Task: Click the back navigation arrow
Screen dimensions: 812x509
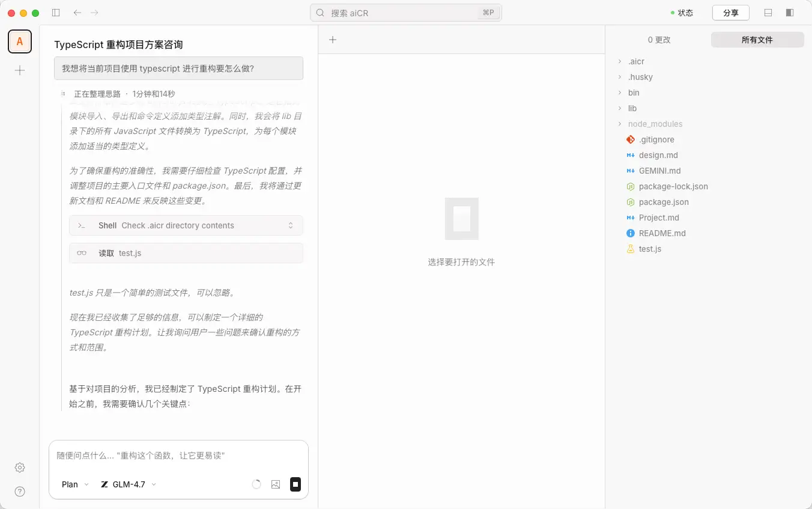Action: click(x=77, y=13)
